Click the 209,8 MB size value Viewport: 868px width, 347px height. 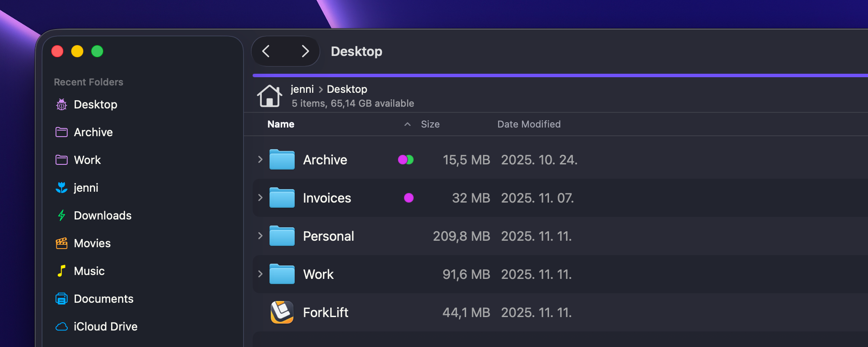click(461, 236)
